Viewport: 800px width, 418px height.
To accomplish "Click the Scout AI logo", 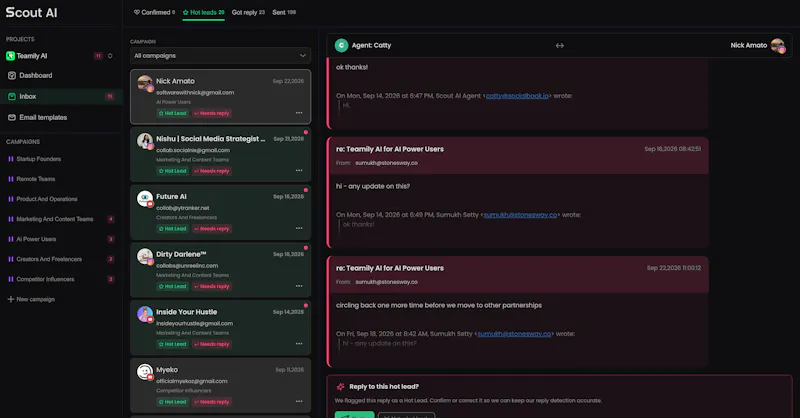I will point(31,13).
